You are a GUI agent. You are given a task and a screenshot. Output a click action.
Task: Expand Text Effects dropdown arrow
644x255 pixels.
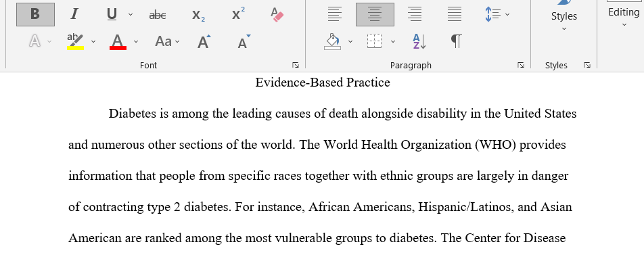click(49, 41)
